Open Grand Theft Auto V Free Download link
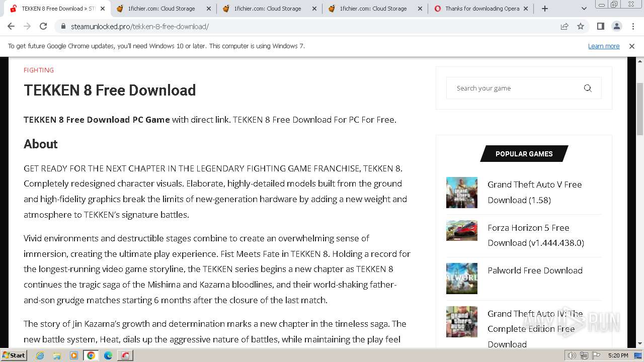 coord(534,192)
